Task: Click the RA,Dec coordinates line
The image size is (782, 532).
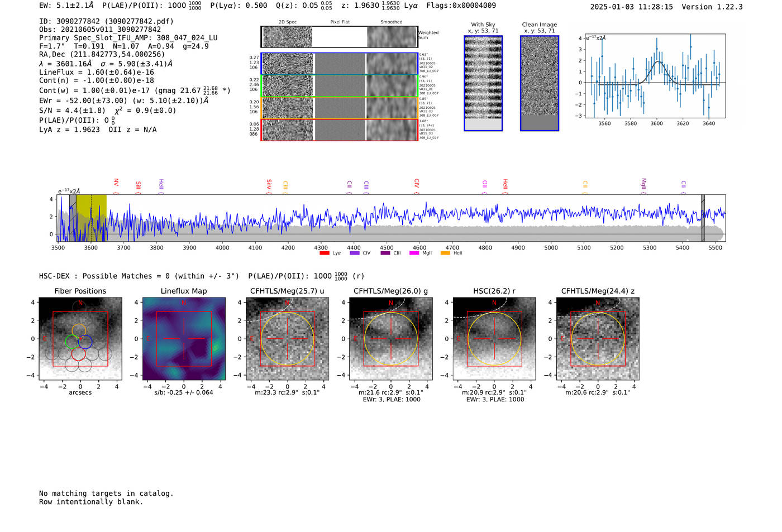Action: 102,55
